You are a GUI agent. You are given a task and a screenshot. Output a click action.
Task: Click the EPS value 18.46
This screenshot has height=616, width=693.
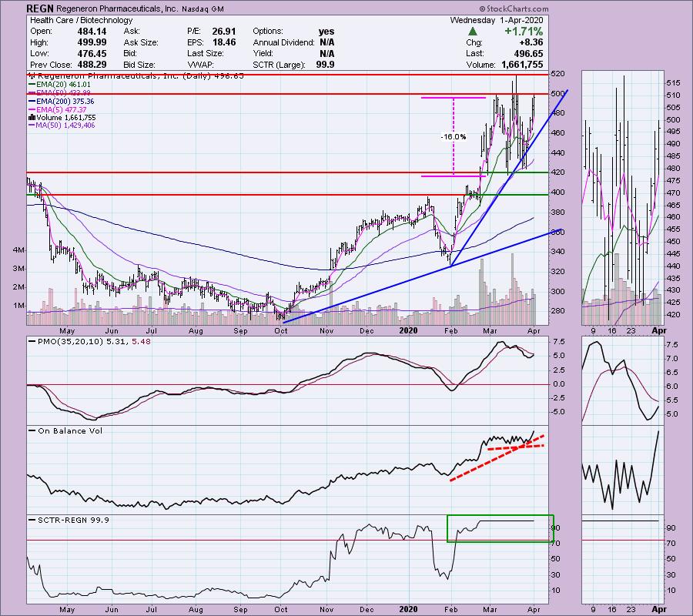(224, 42)
